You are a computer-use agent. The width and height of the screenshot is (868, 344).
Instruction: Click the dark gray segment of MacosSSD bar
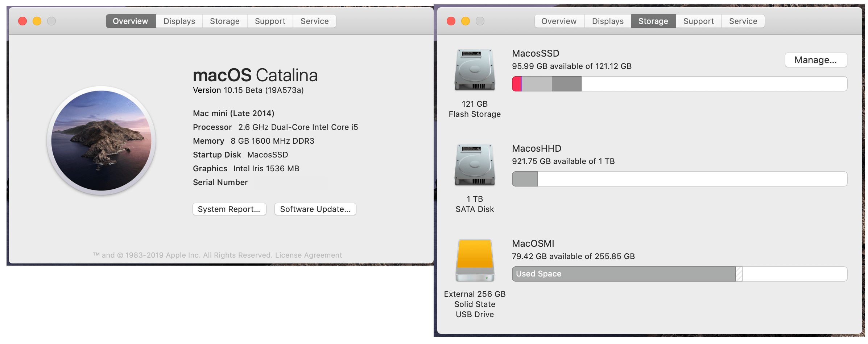(566, 84)
